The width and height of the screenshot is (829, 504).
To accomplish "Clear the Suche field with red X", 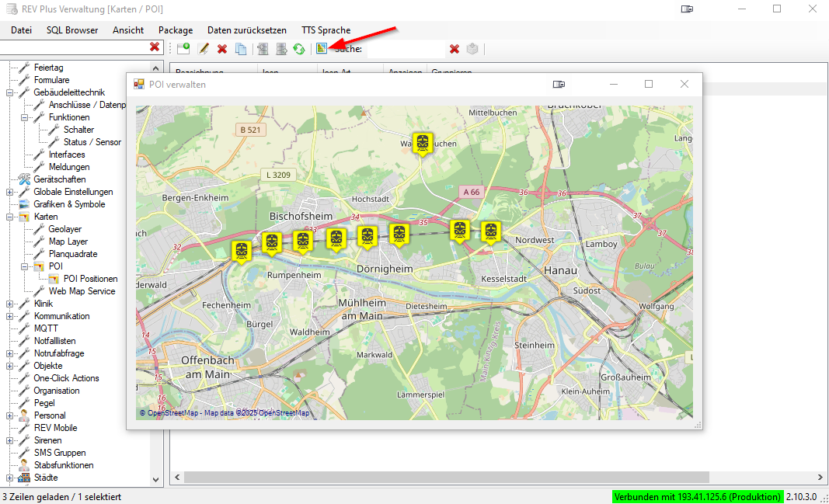I will coord(455,49).
